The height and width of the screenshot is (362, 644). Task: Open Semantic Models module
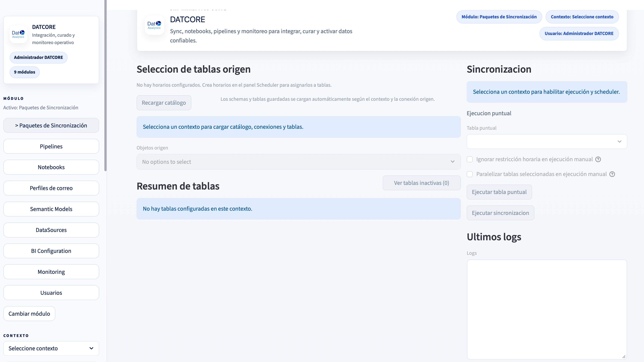click(x=51, y=209)
